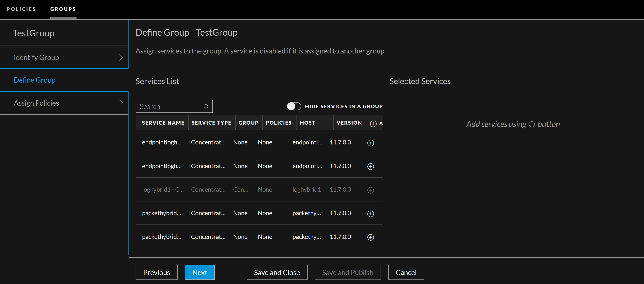644x284 pixels.
Task: Click into the services Search field
Action: (x=170, y=106)
